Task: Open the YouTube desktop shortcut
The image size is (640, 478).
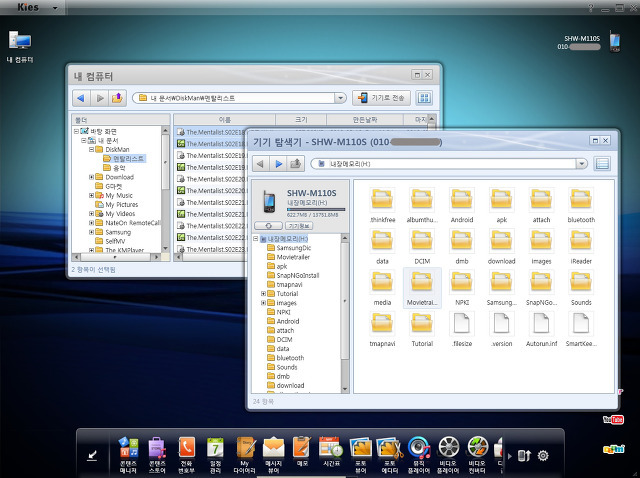Action: click(x=613, y=420)
